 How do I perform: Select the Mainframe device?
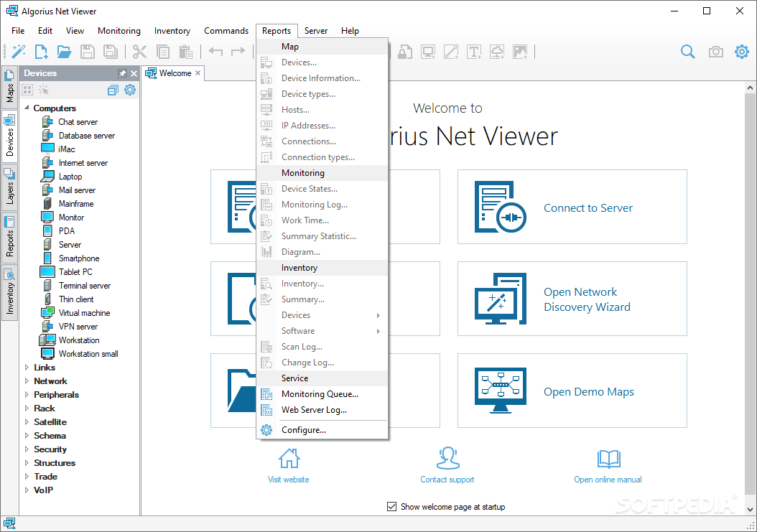click(76, 204)
